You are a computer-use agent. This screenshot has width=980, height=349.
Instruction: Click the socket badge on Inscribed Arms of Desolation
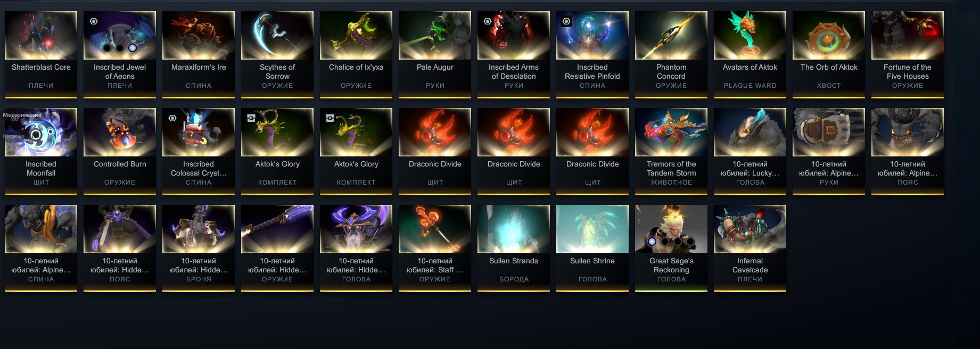tap(488, 21)
